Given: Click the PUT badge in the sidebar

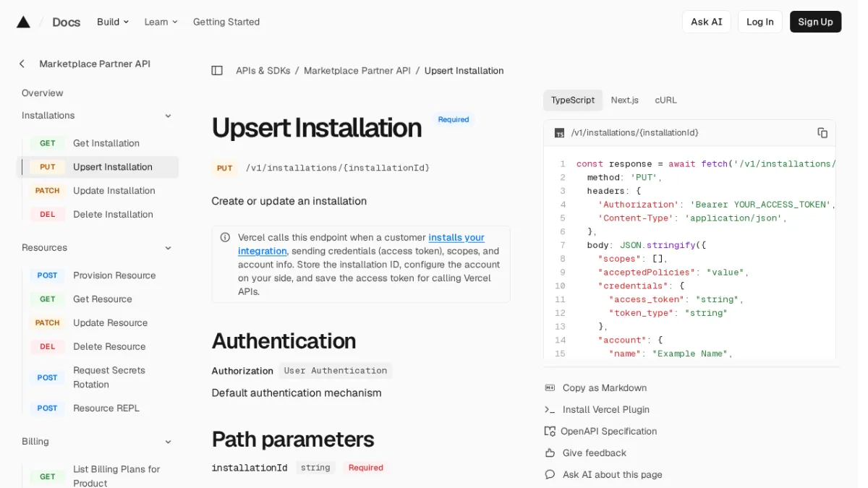Looking at the screenshot, I should point(48,167).
